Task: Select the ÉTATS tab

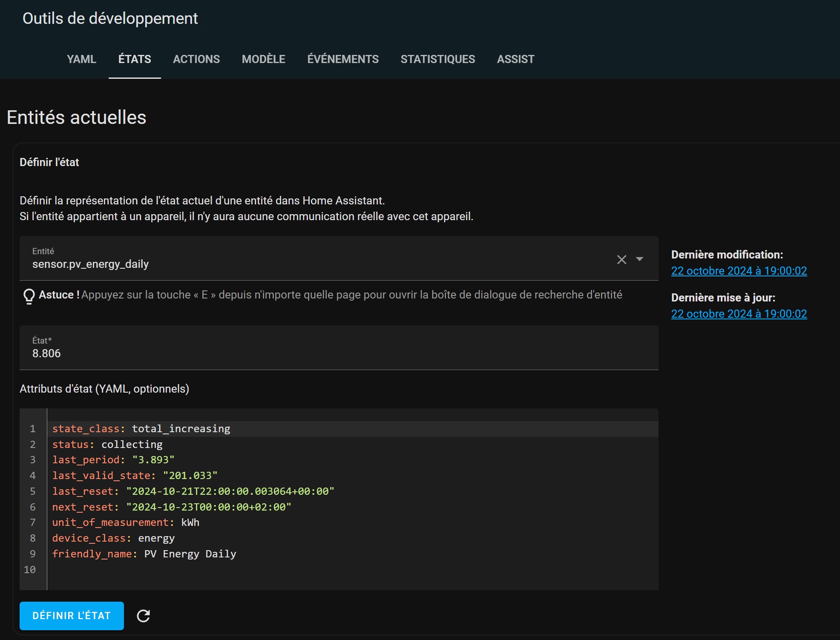Action: [x=135, y=59]
